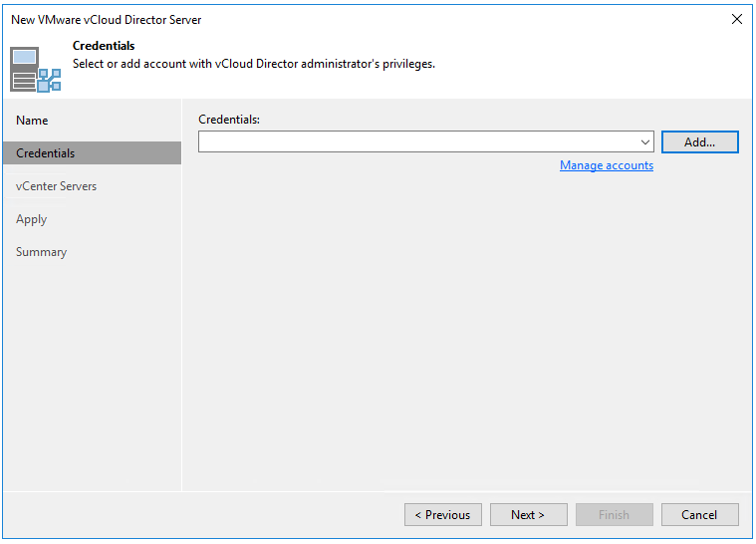Open the Manage accounts link
This screenshot has width=756, height=544.
click(x=606, y=165)
